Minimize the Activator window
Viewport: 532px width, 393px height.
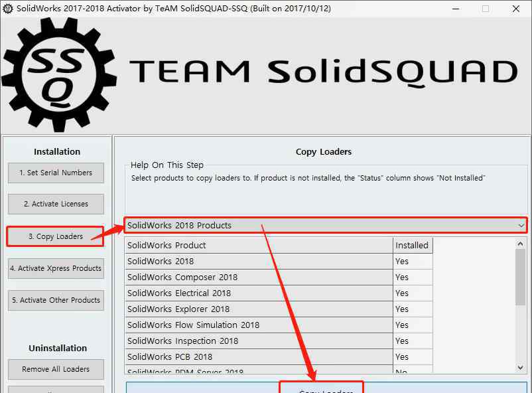point(456,9)
